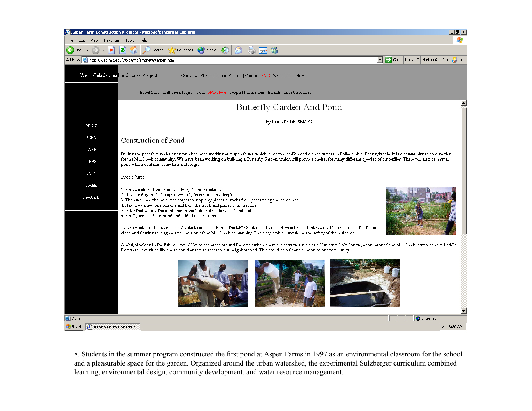The image size is (532, 411).
Task: Go back with the Back arrow
Action: click(x=75, y=50)
